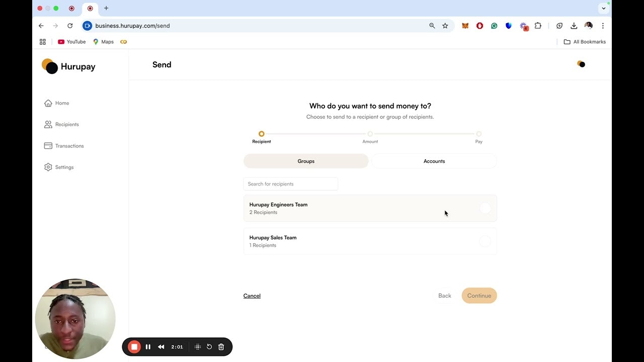Open the Transactions sidebar item
Viewport: 644px width, 362px height.
coord(64,146)
